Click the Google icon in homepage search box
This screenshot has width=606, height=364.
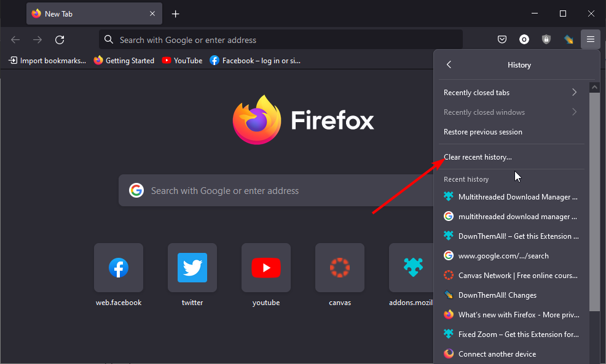pyautogui.click(x=136, y=190)
